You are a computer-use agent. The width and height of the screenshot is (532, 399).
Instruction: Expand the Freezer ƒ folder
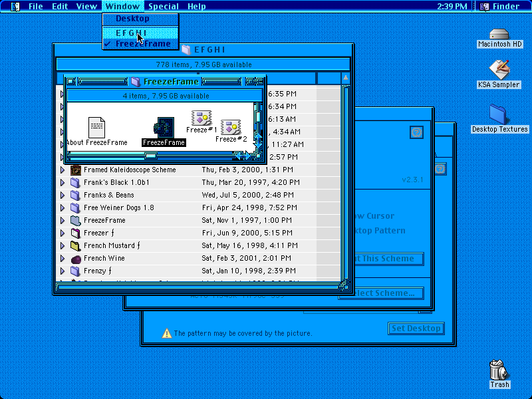point(63,233)
